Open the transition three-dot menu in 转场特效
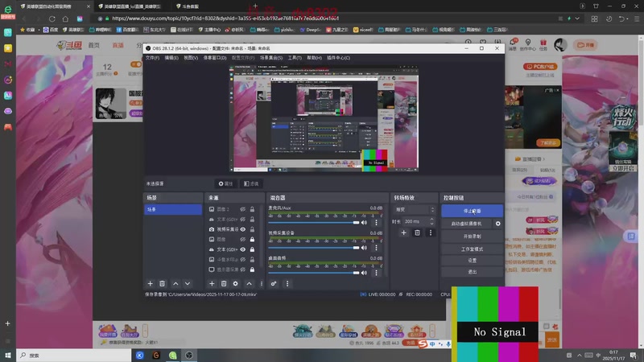This screenshot has height=362, width=644. tap(430, 232)
